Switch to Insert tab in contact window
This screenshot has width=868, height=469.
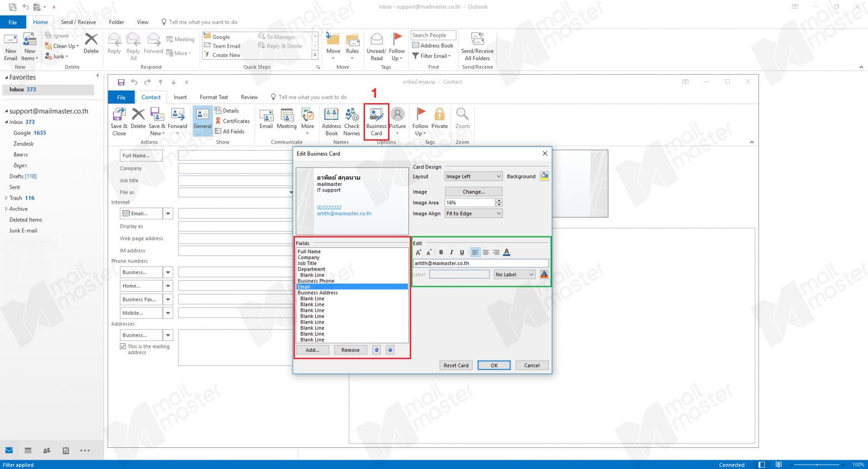pos(180,97)
